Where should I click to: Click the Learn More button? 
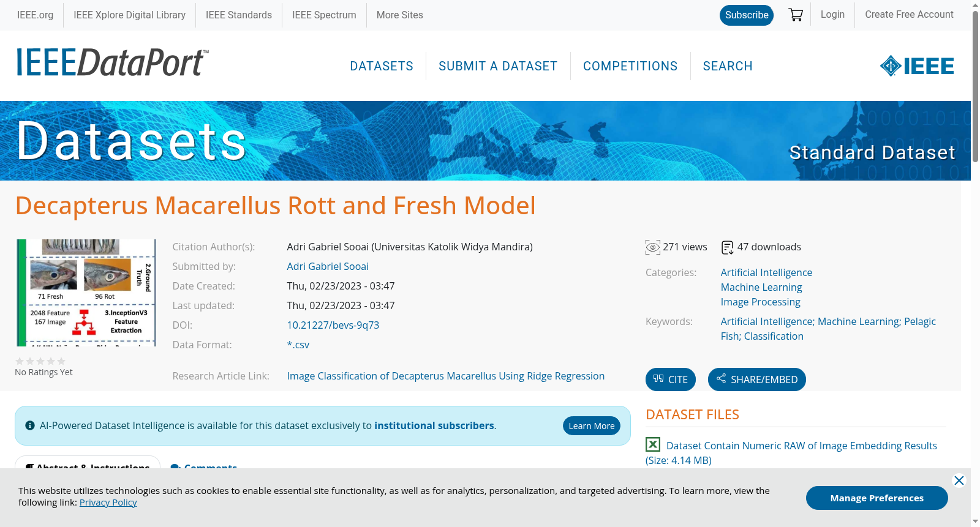point(592,425)
